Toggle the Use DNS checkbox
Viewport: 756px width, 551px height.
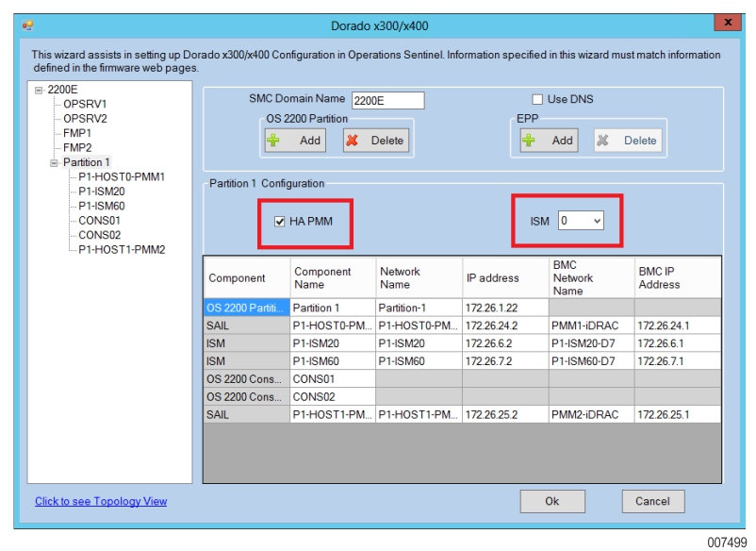pyautogui.click(x=537, y=99)
